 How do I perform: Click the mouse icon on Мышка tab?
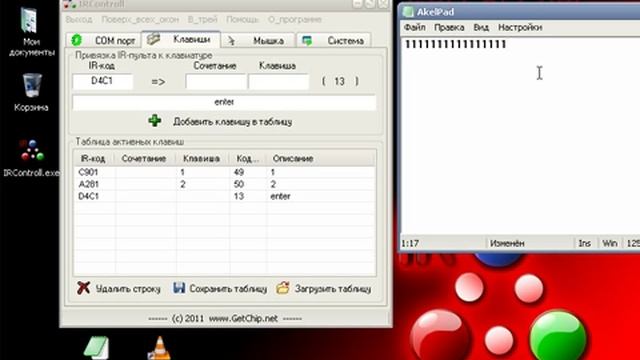231,41
